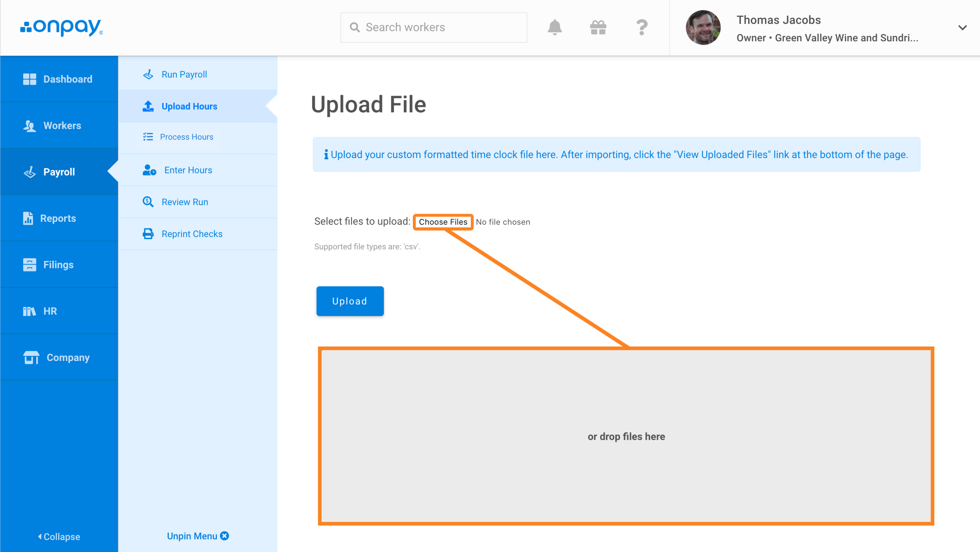Click the blue Upload button
Screen dimensions: 980x552
tap(350, 301)
